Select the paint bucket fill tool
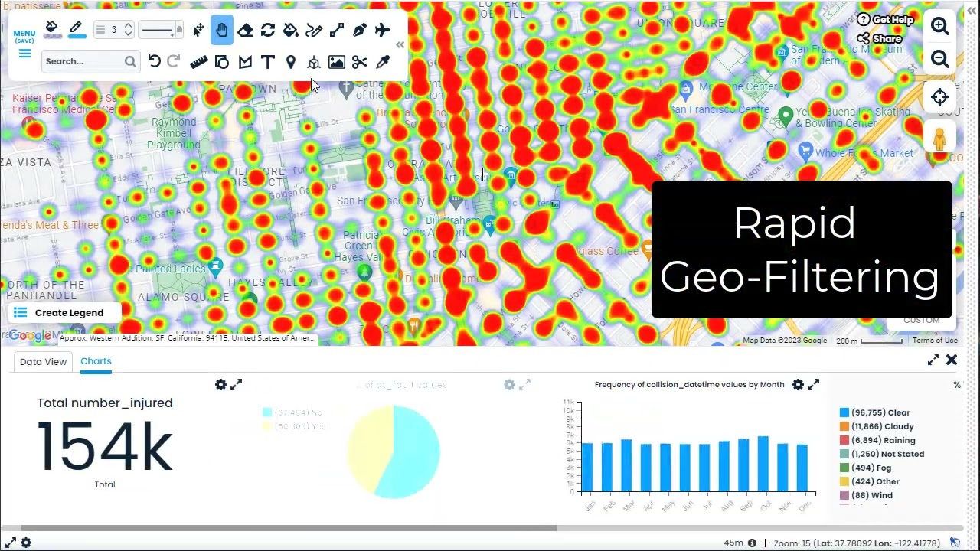This screenshot has height=551, width=980. tap(291, 30)
